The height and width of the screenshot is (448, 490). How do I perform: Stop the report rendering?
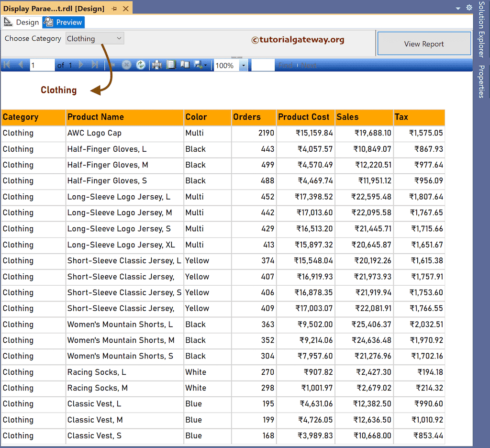[x=126, y=65]
